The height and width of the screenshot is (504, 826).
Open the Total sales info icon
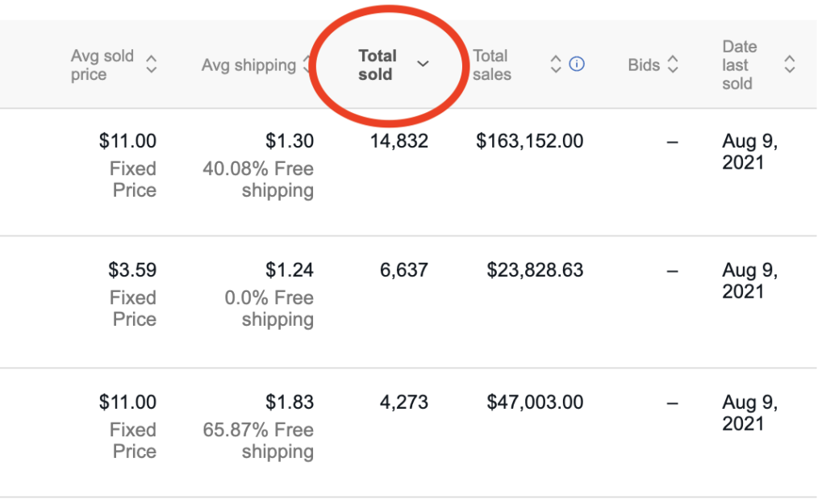coord(577,65)
